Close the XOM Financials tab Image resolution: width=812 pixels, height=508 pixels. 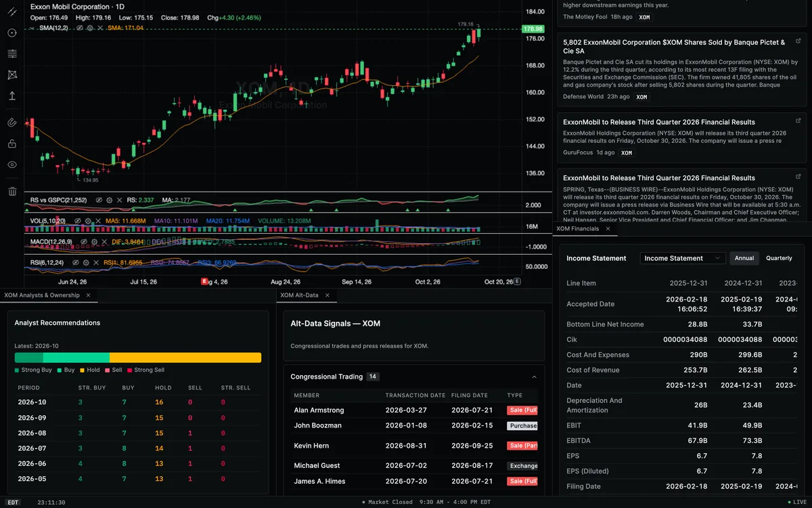tap(608, 229)
